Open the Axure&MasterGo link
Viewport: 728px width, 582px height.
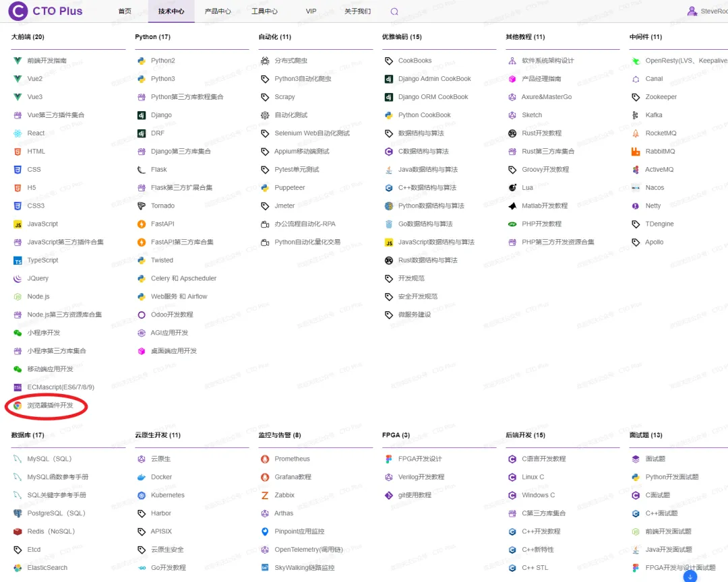pos(547,97)
